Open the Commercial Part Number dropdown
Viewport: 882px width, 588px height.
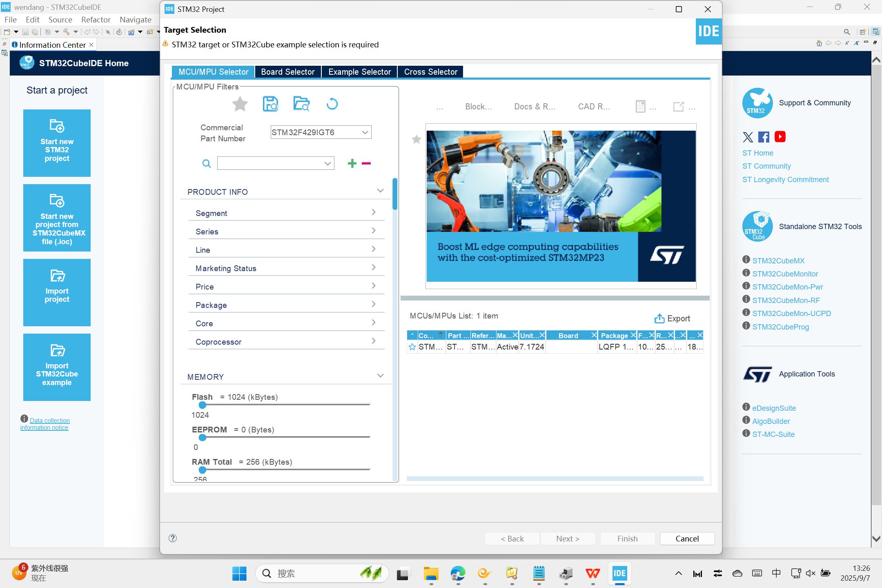tap(365, 132)
